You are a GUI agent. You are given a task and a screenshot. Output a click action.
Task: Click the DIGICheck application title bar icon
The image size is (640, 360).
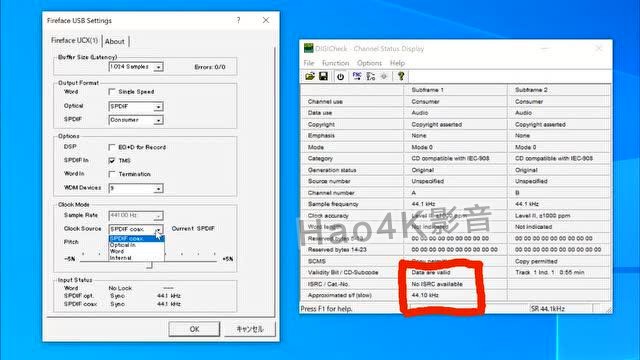(x=308, y=48)
